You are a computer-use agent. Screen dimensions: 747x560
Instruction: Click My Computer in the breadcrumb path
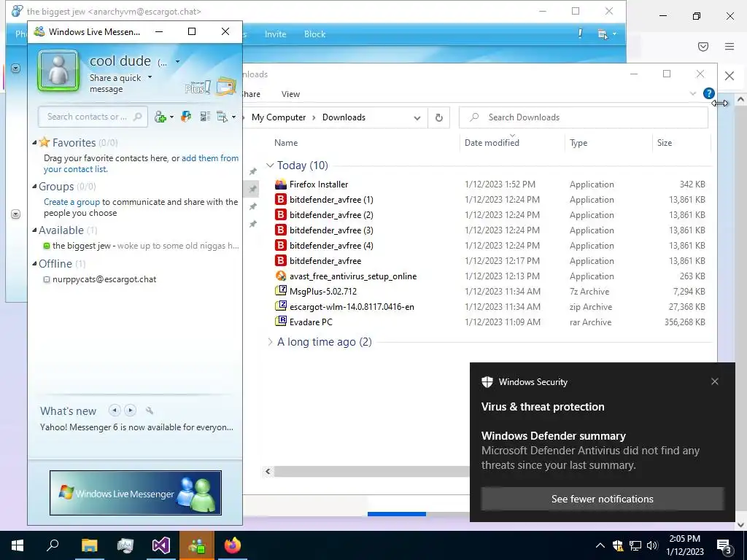(279, 117)
